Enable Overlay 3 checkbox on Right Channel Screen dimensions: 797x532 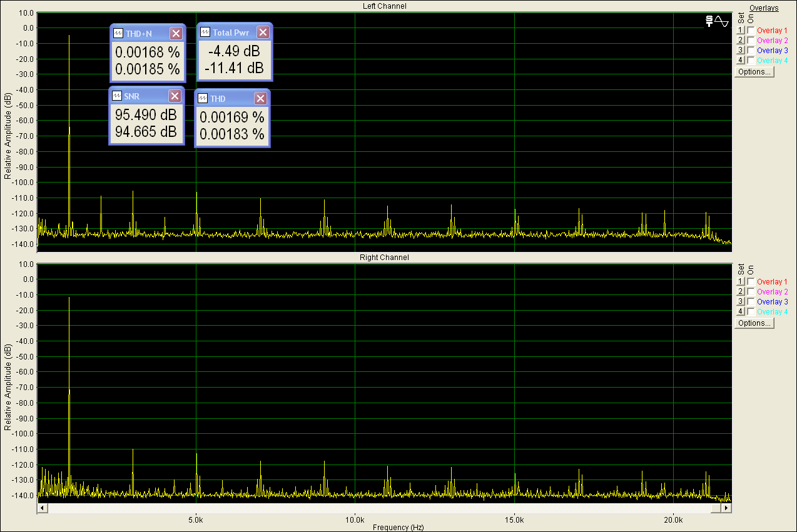[751, 301]
